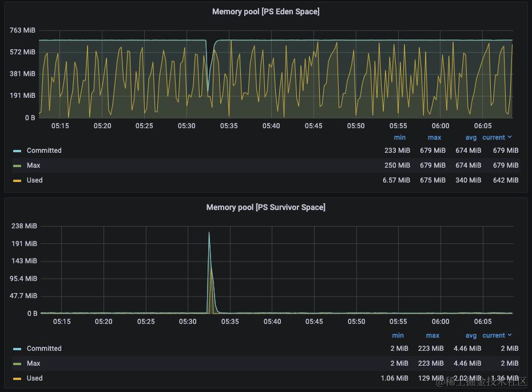Click the Max color swatch in Eden Space
This screenshot has width=532, height=392.
(17, 166)
